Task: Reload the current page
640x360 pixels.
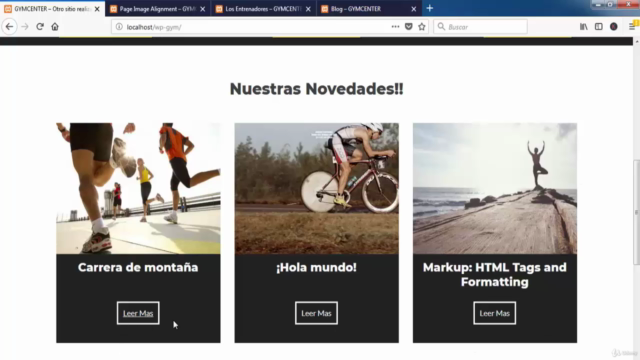Action: tap(40, 27)
